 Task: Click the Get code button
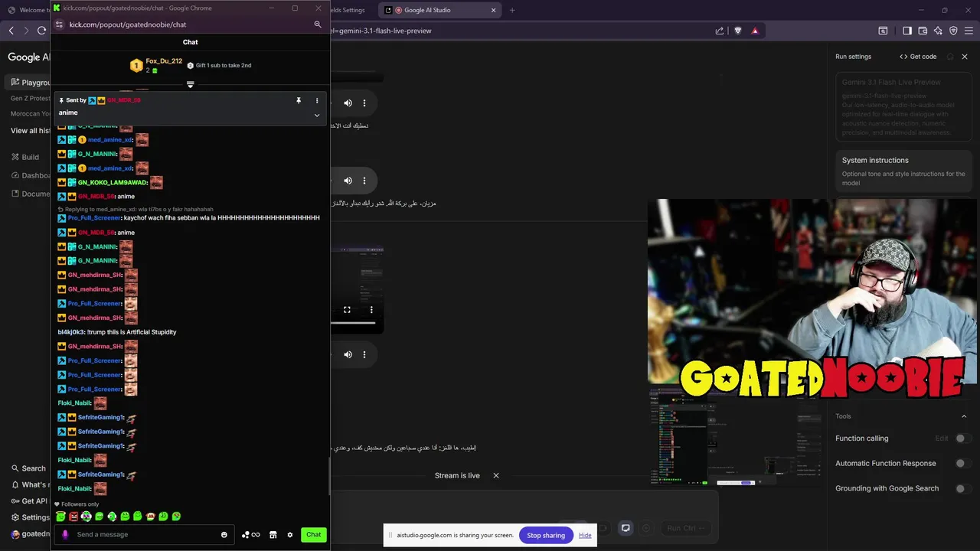[918, 57]
